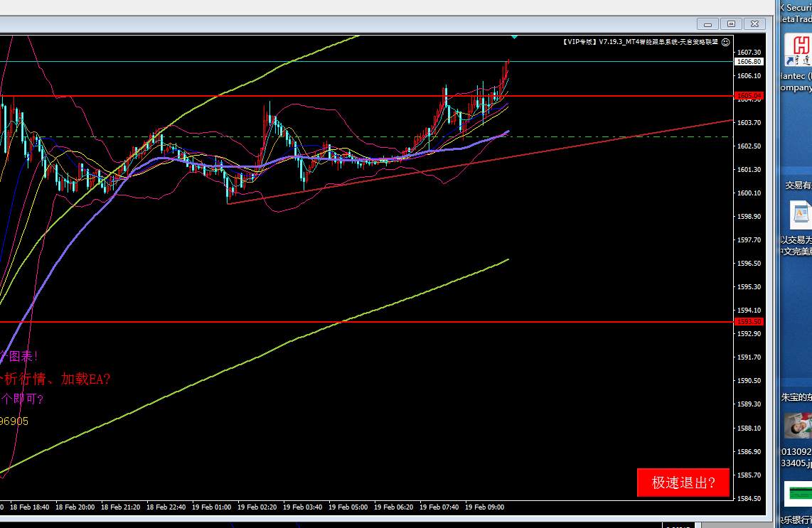Click the 交易有 desktop label
This screenshot has width=812, height=528.
798,185
